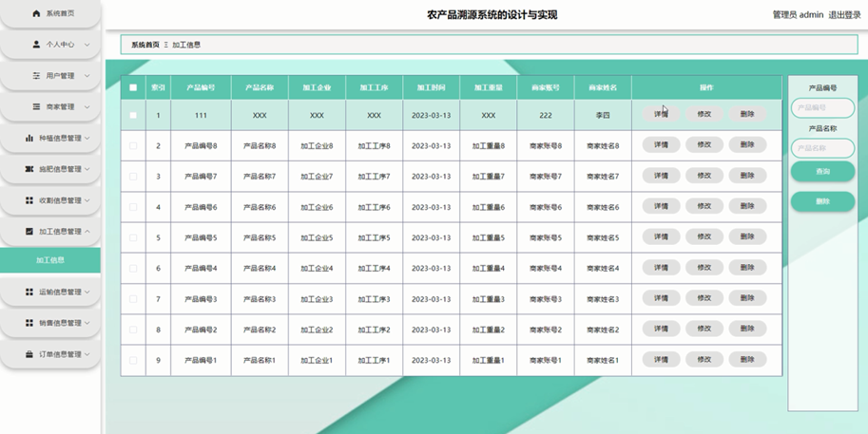Screen dimensions: 868x434
Task: Check the checkbox for 产品编号5 row
Action: tap(133, 237)
